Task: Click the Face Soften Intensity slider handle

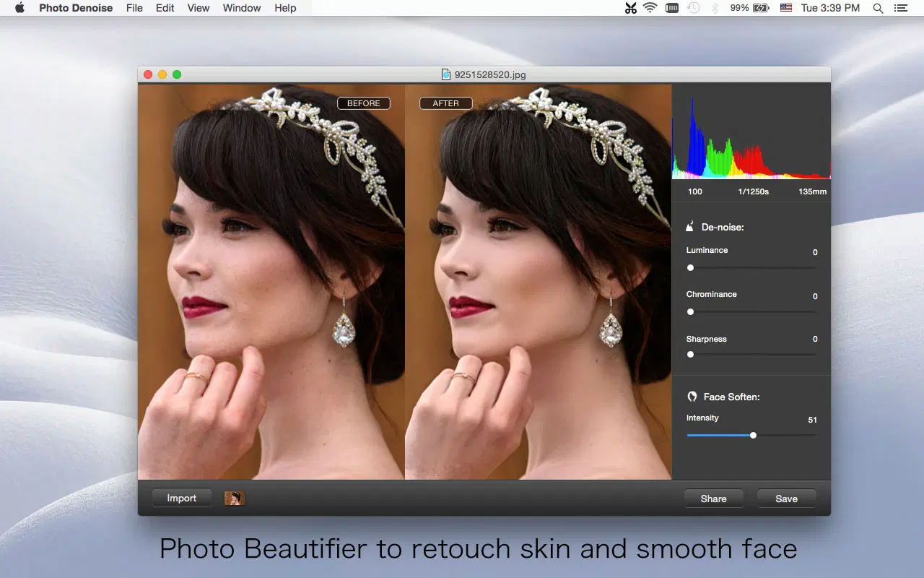Action: (x=753, y=435)
